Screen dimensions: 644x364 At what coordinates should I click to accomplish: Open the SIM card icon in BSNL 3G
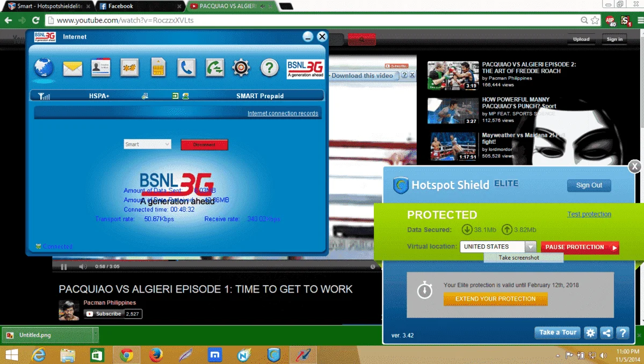click(158, 68)
